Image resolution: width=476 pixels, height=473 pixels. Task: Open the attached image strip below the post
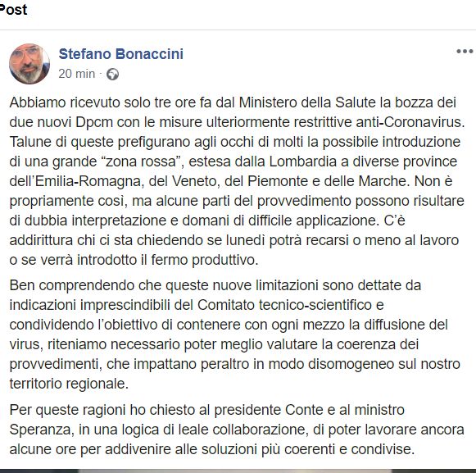pyautogui.click(x=238, y=471)
